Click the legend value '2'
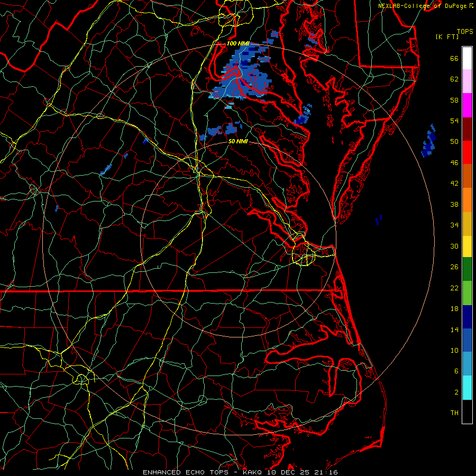The image size is (476, 476). click(x=456, y=392)
